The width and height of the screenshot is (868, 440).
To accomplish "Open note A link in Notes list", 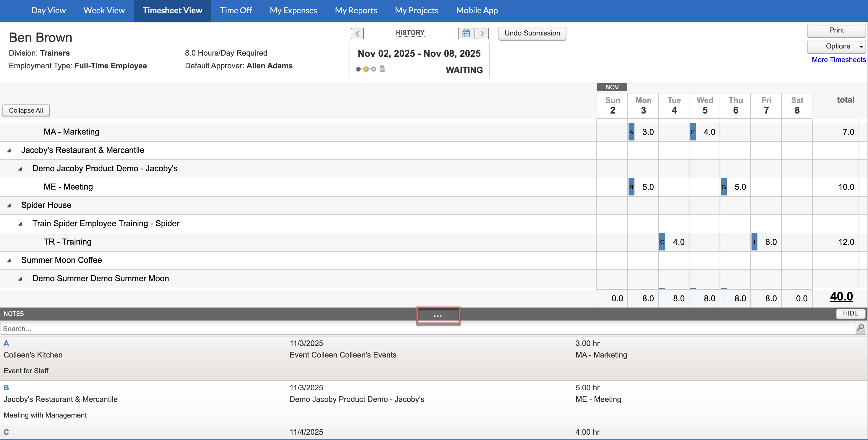I will [7, 343].
